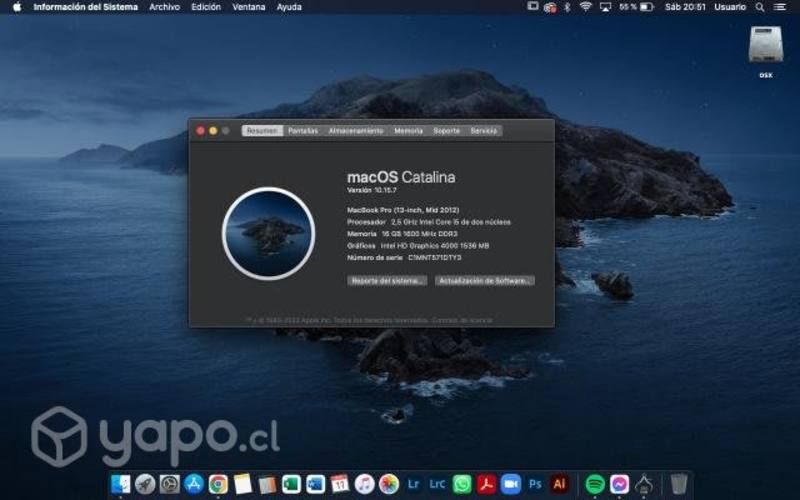Open the Trash in the dock

pos(679,484)
